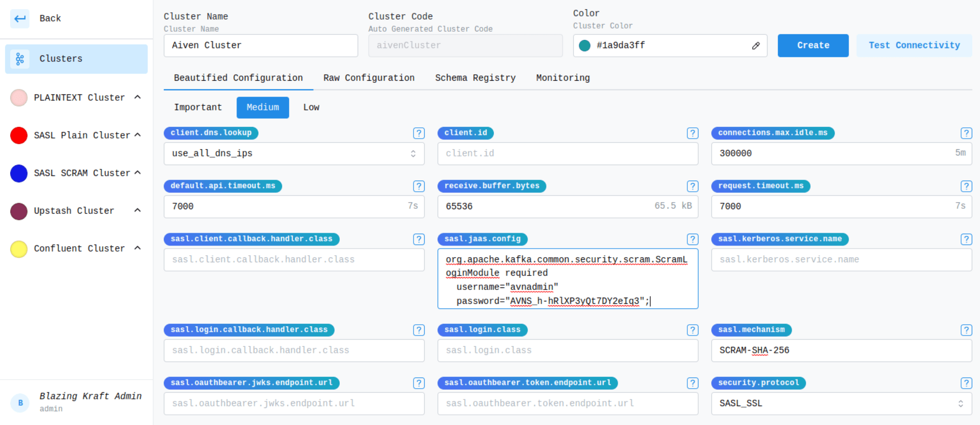Image resolution: width=980 pixels, height=425 pixels.
Task: Focus the connections.max.idle.ms field
Action: click(x=842, y=153)
